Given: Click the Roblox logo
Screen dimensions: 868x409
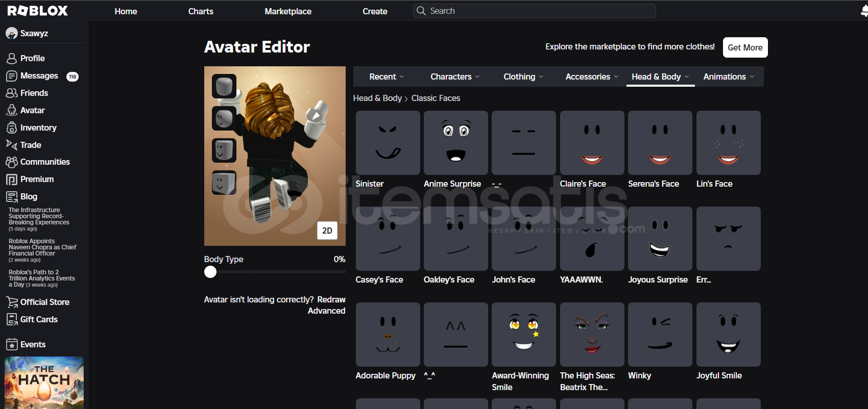Looking at the screenshot, I should point(37,11).
